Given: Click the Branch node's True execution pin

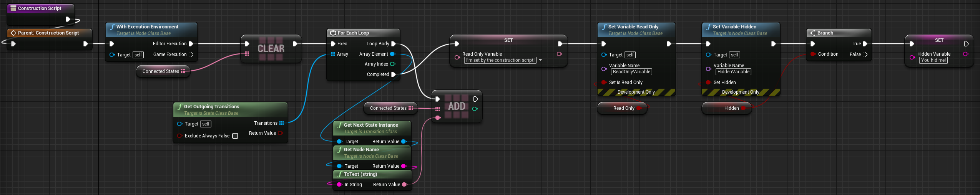Looking at the screenshot, I should tap(865, 44).
